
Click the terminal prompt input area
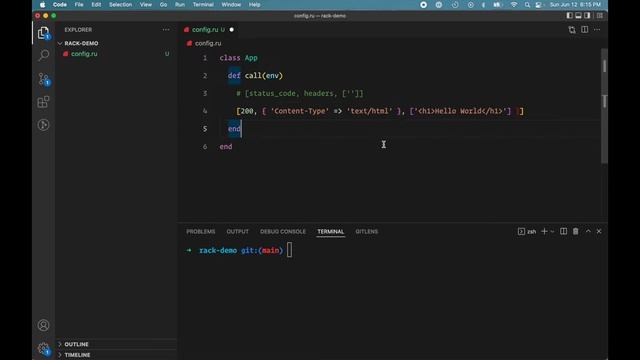(x=289, y=250)
